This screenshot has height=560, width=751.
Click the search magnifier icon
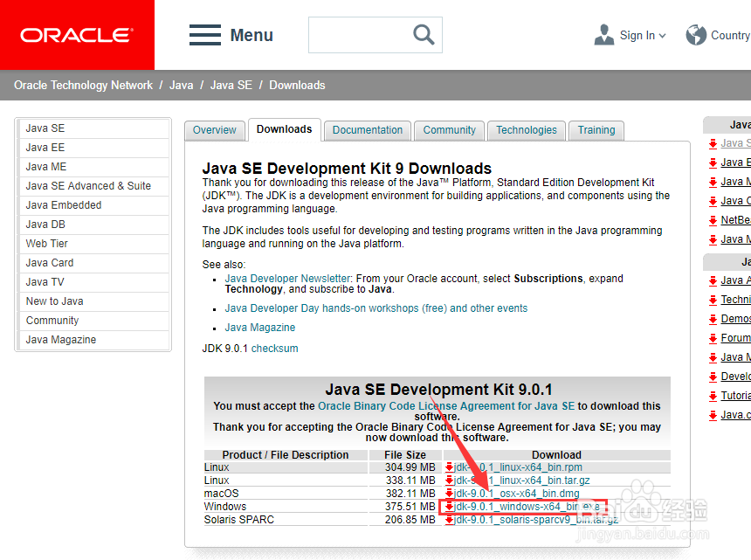(x=424, y=35)
